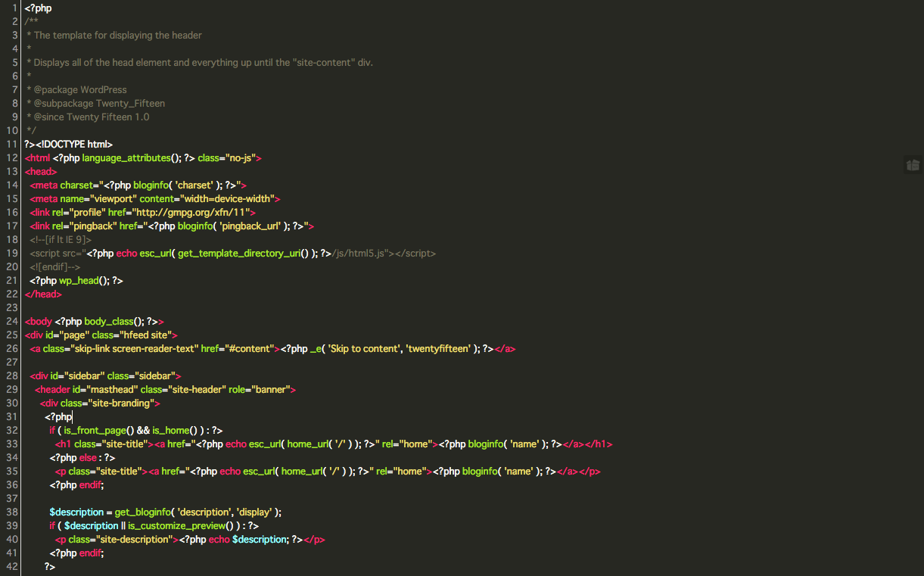Click line number 37 in the gutter

click(x=11, y=498)
